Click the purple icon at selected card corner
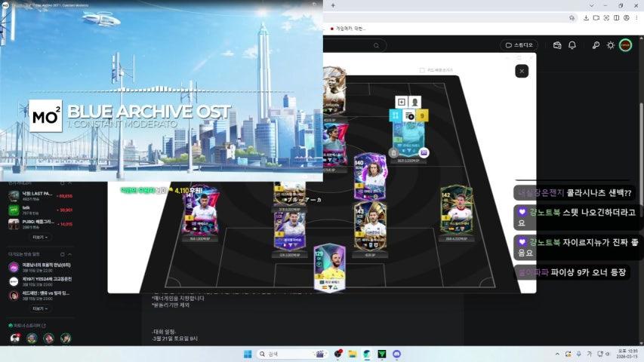Image resolution: width=644 pixels, height=362 pixels. coord(424,152)
